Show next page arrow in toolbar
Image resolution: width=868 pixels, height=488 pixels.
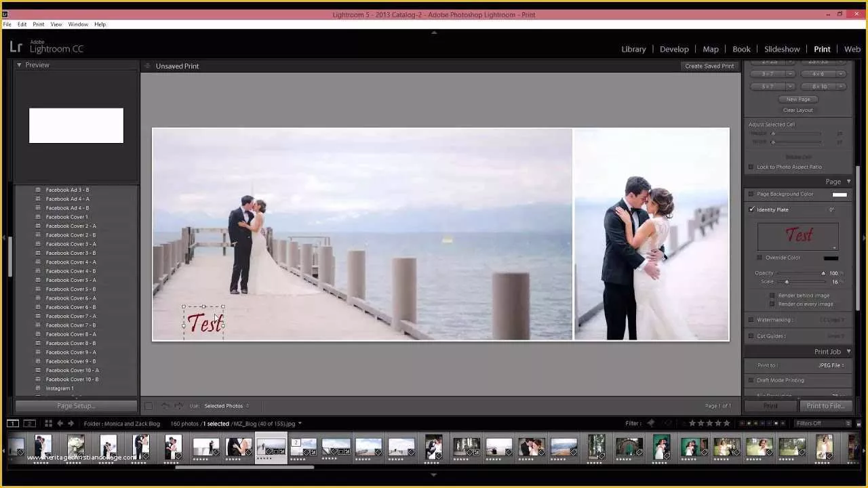178,406
